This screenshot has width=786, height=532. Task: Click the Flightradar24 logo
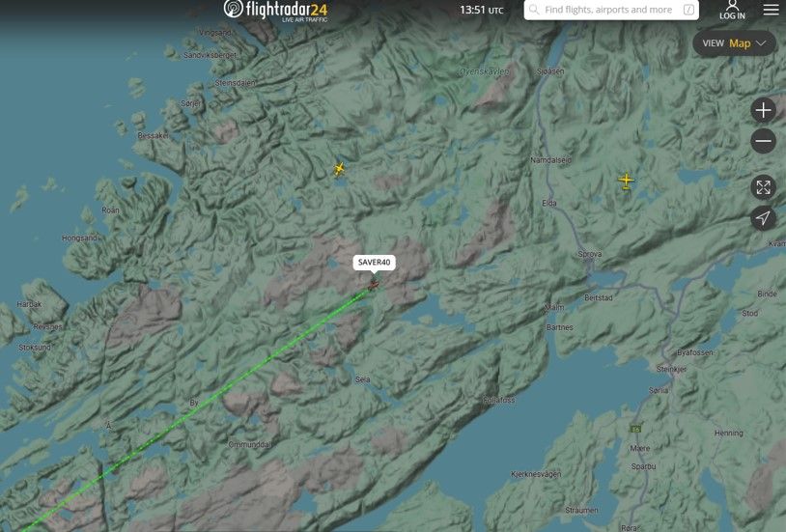click(275, 11)
